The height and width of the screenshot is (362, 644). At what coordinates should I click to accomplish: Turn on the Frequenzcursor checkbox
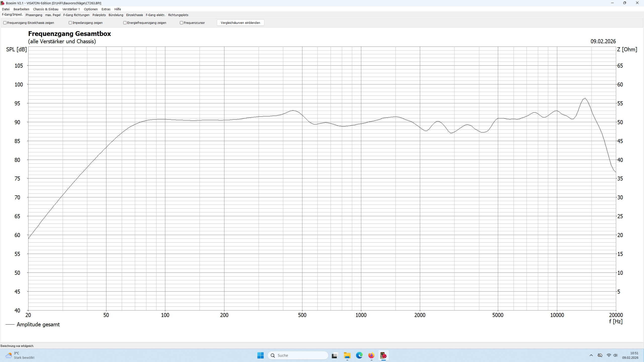(181, 23)
